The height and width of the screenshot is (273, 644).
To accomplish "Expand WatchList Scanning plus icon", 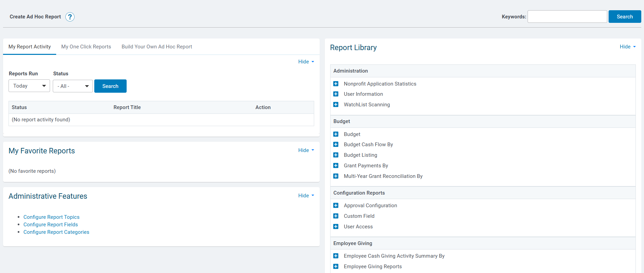I will (x=336, y=105).
